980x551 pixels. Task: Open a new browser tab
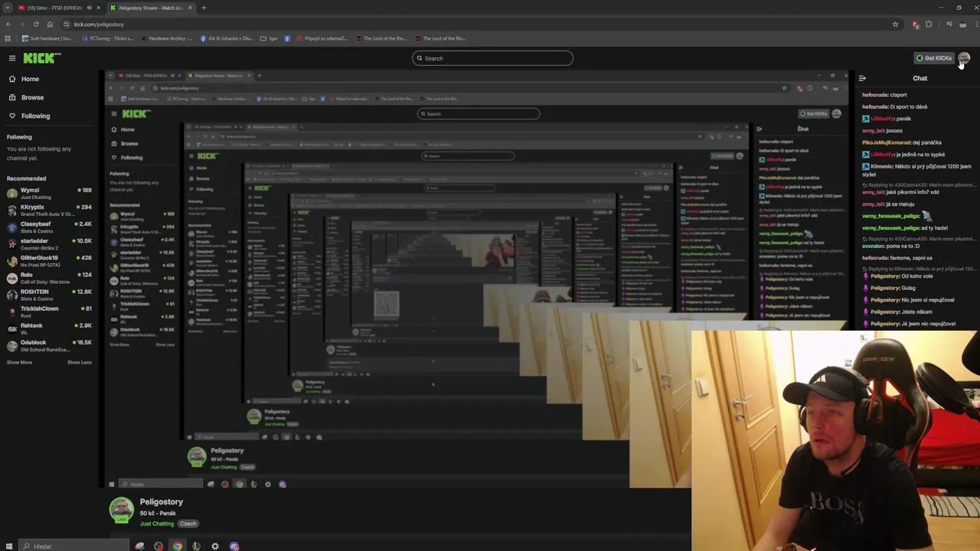[204, 8]
